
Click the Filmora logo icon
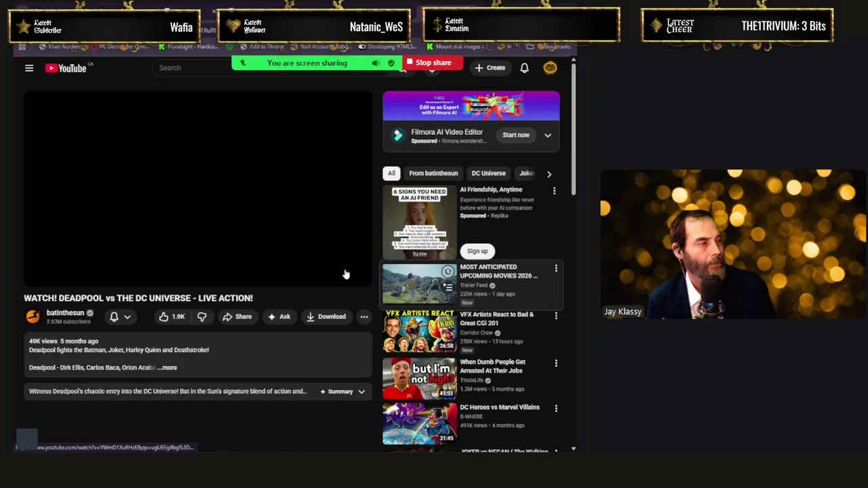click(x=398, y=136)
